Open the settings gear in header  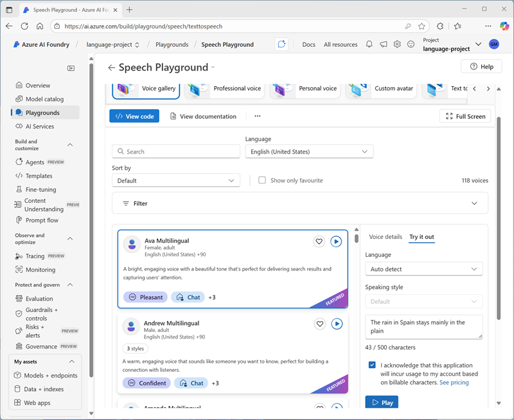[397, 44]
